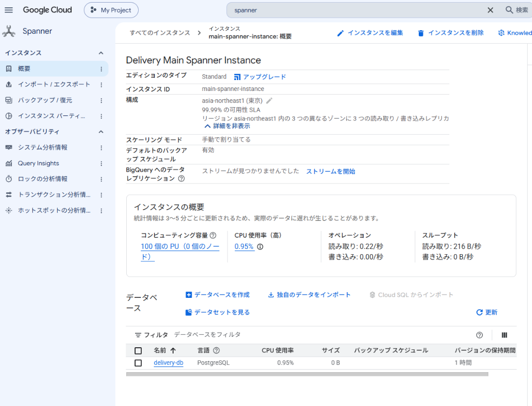
Task: Click the アップグレード link
Action: coord(260,77)
